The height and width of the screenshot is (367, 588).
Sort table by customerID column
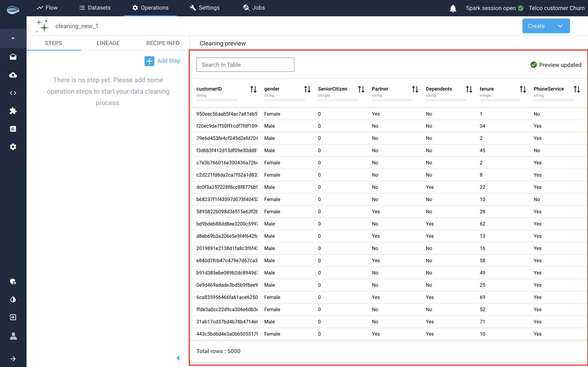(253, 89)
